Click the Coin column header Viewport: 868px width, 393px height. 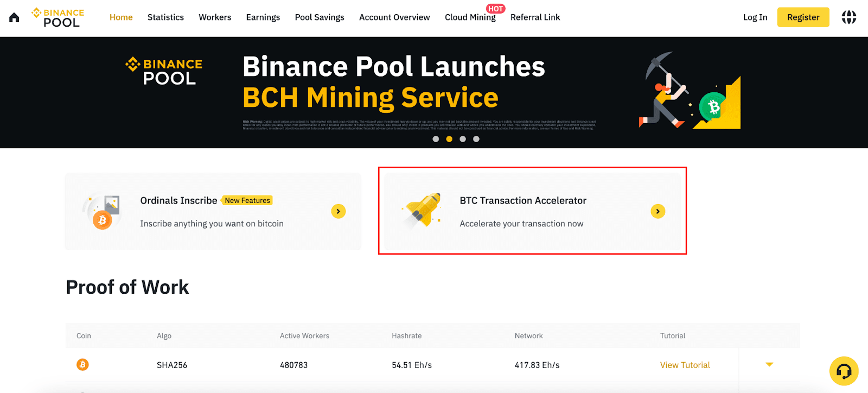[84, 336]
